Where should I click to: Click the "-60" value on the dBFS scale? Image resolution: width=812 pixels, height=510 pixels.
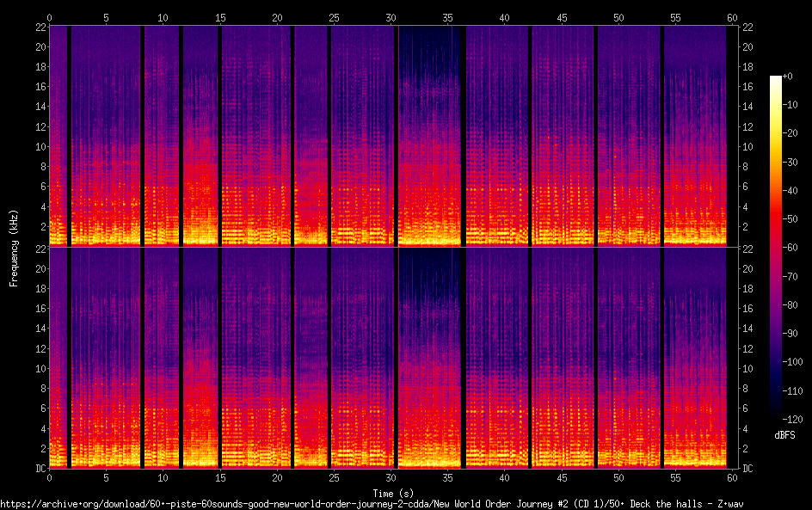(x=790, y=248)
